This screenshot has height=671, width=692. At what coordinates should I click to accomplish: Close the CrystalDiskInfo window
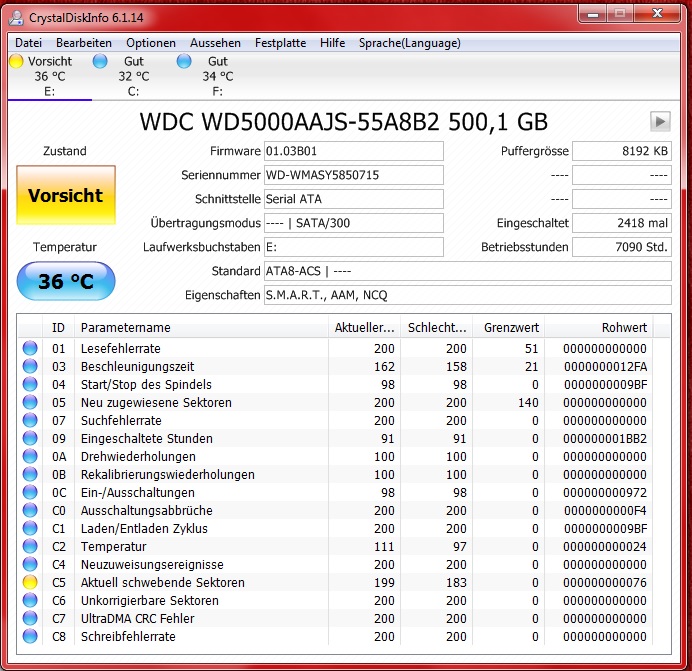coord(658,14)
